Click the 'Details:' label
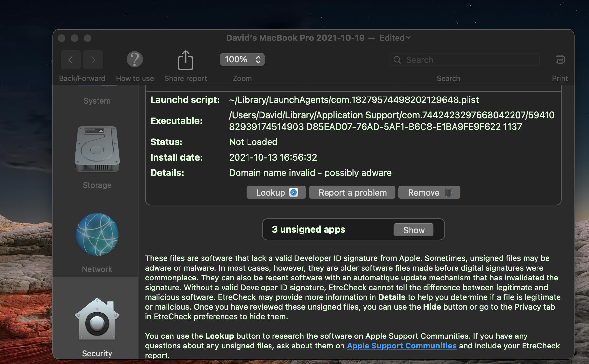Image resolution: width=589 pixels, height=364 pixels. click(x=167, y=173)
